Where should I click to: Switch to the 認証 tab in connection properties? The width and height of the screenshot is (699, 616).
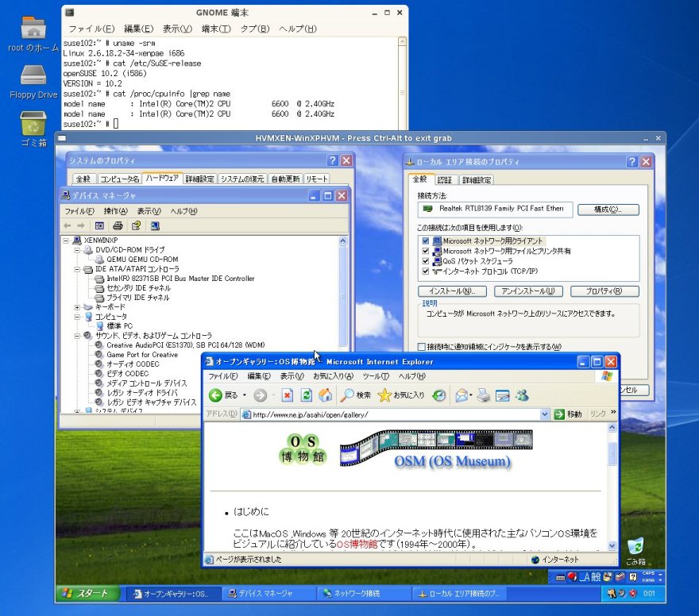point(445,180)
